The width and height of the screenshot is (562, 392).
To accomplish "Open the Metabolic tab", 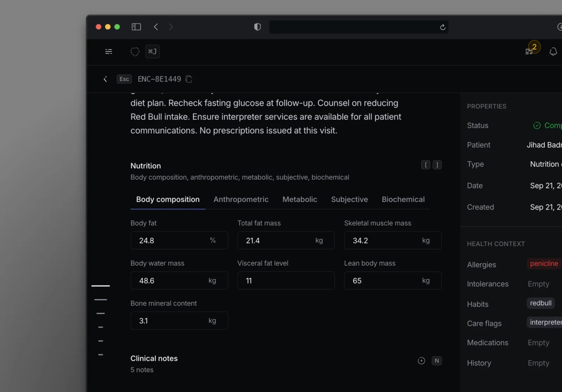I will [x=300, y=199].
